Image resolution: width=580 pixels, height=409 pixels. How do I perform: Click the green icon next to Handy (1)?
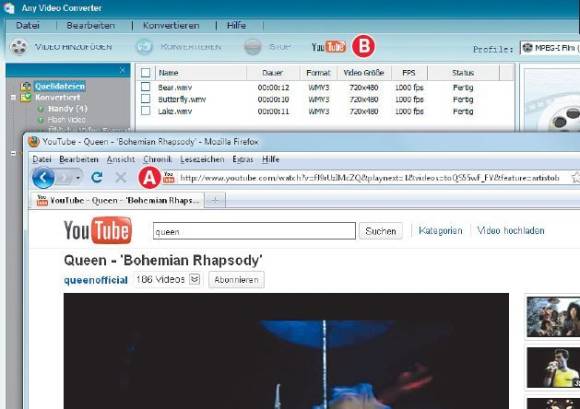pos(41,109)
